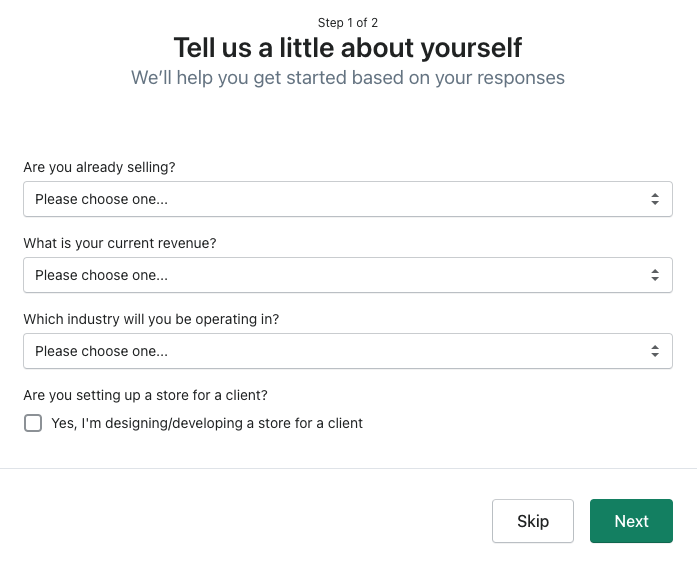Viewport: 697px width, 565px height.
Task: Click the "Step 1 of 2" indicator
Action: (x=348, y=22)
